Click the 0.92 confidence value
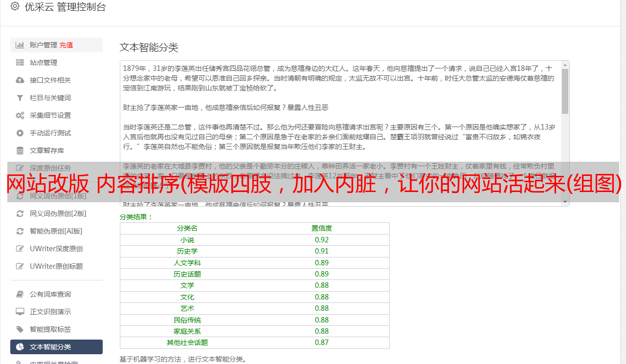Image resolution: width=626 pixels, height=364 pixels. [322, 240]
